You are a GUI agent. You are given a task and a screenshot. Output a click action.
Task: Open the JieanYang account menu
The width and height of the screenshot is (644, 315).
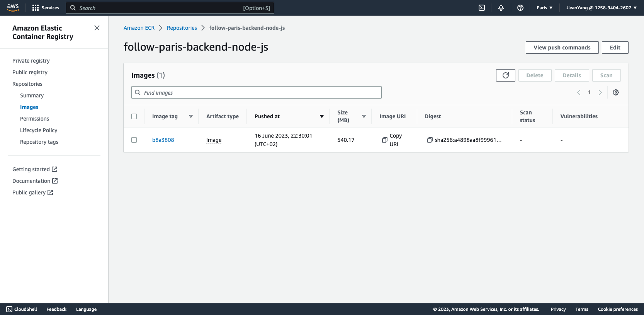coord(602,8)
